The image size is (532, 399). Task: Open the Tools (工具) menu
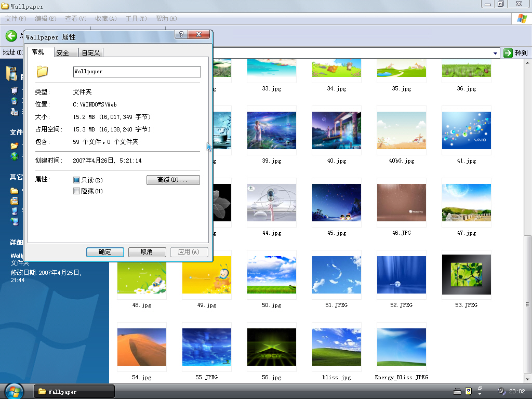coord(137,19)
